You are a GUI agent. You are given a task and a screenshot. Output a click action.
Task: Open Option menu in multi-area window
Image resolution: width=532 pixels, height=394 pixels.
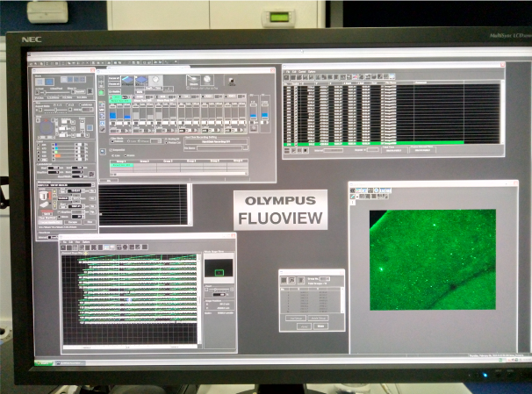click(x=312, y=72)
